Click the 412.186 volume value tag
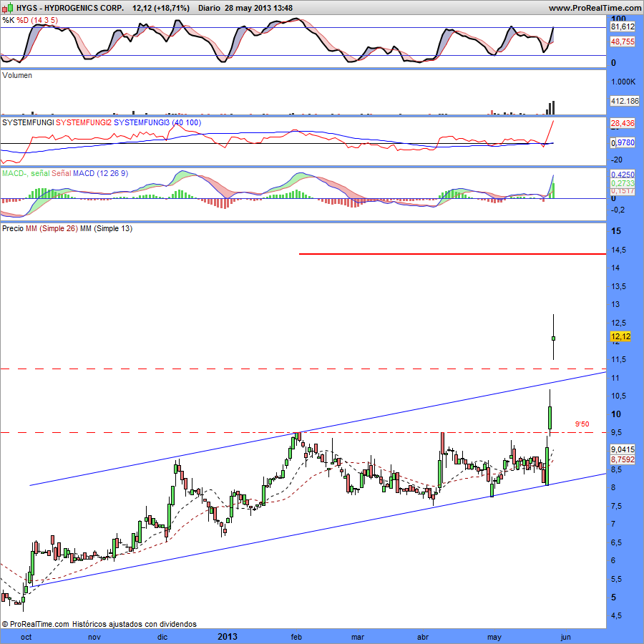 coord(624,101)
